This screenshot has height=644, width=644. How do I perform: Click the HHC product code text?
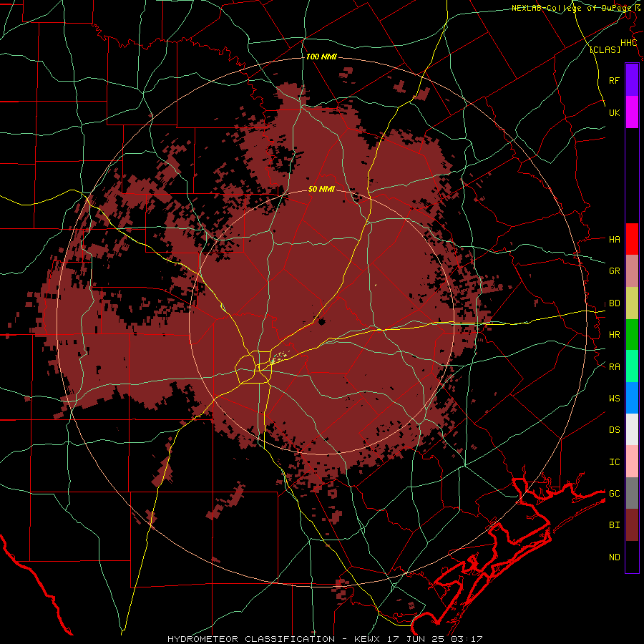[x=628, y=43]
